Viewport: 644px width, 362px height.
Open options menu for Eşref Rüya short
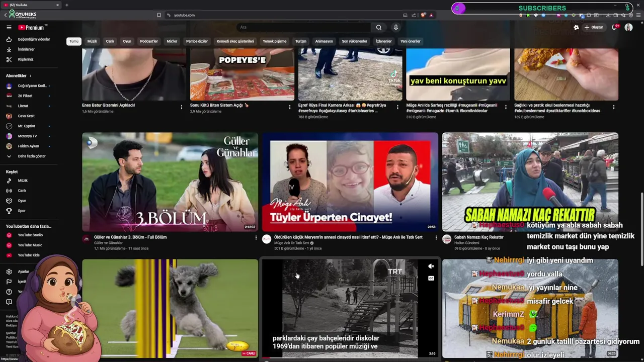point(397,107)
